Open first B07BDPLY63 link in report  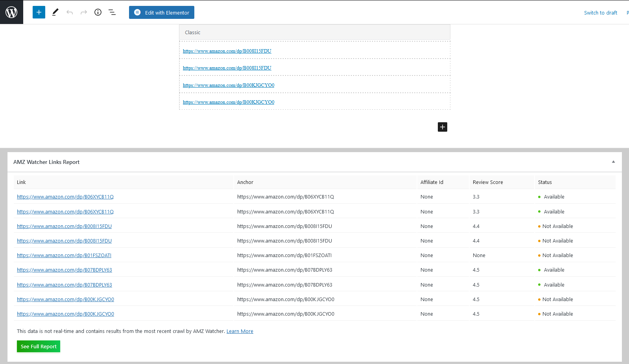[x=65, y=270]
